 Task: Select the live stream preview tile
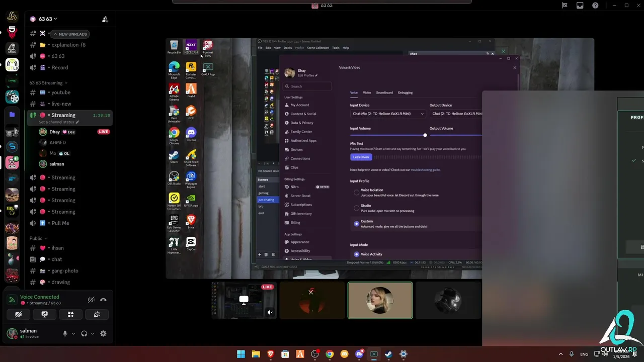244,300
